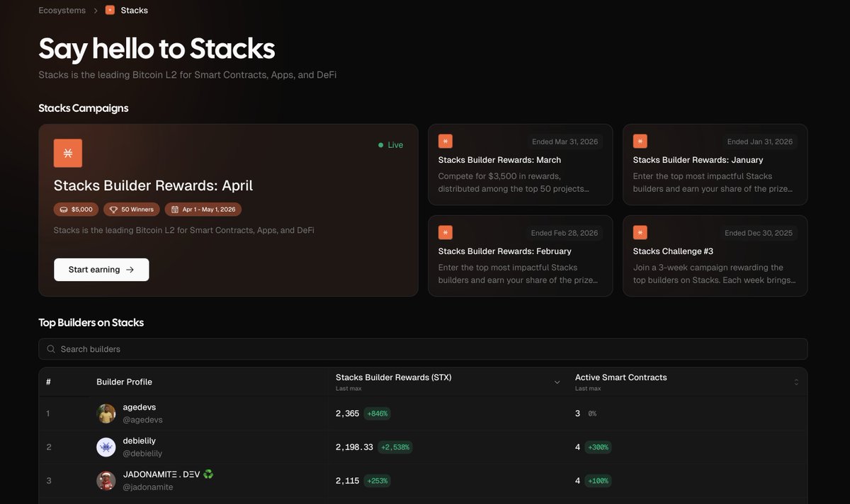Click the +2,538% change badge
This screenshot has width=850, height=504.
(x=395, y=447)
